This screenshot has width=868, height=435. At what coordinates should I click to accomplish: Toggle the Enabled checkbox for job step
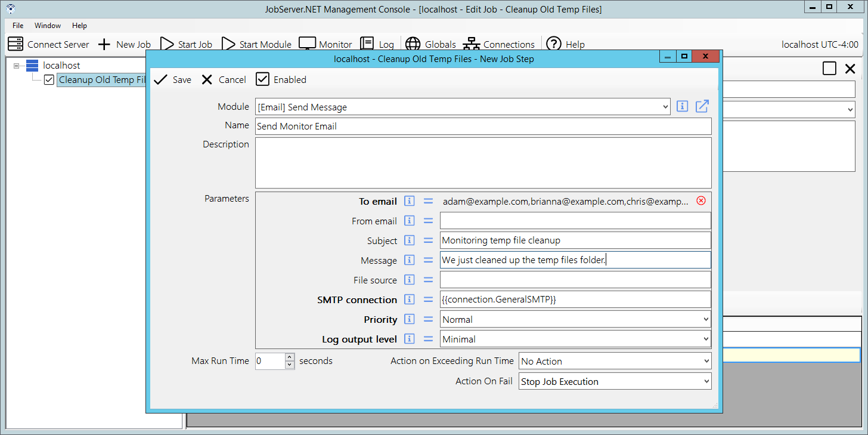point(262,79)
